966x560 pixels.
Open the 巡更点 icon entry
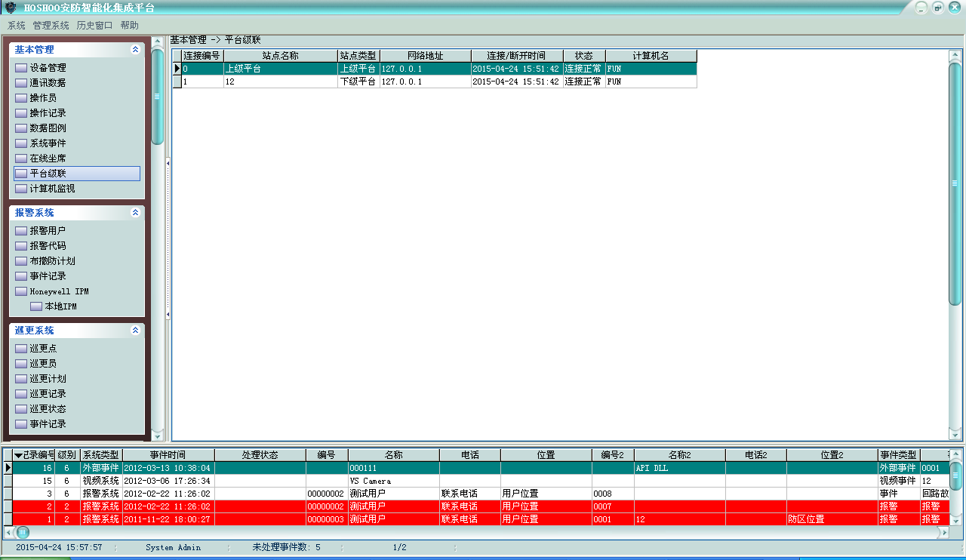21,349
